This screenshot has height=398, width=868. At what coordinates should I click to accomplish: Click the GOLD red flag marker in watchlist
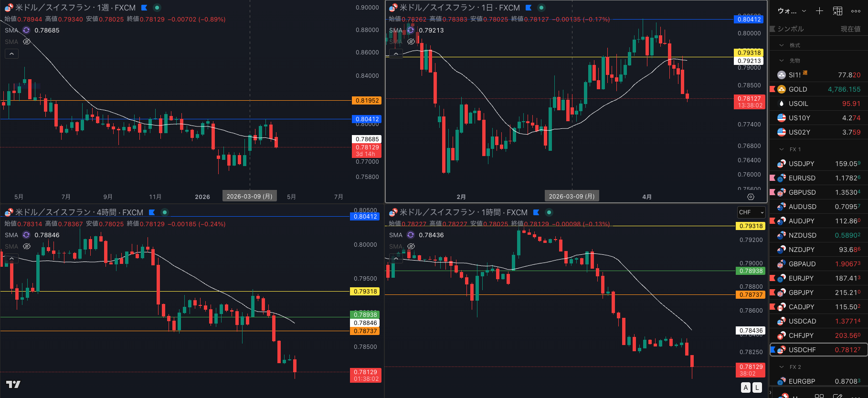point(773,89)
